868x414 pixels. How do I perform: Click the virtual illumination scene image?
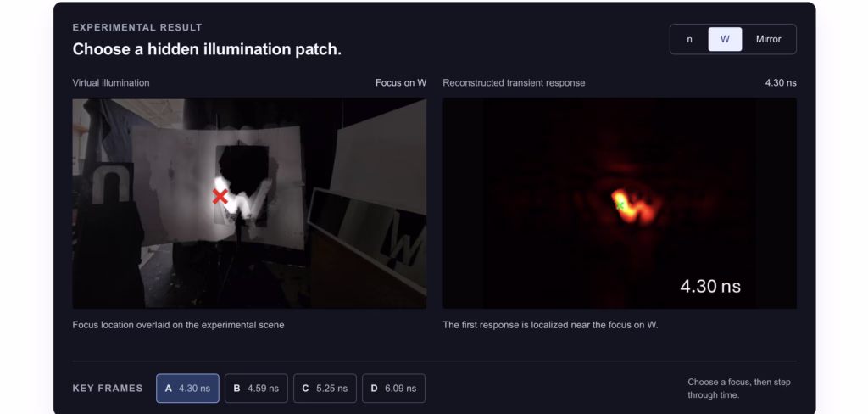[250, 204]
